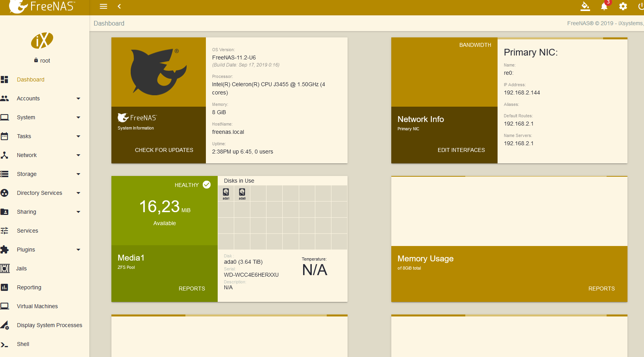Click CHECK FOR UPDATES button

pos(164,150)
